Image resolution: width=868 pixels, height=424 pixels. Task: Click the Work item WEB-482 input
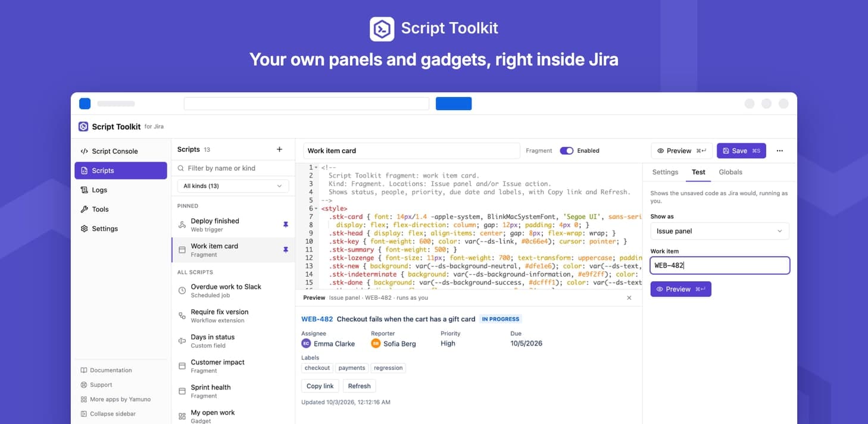(720, 265)
